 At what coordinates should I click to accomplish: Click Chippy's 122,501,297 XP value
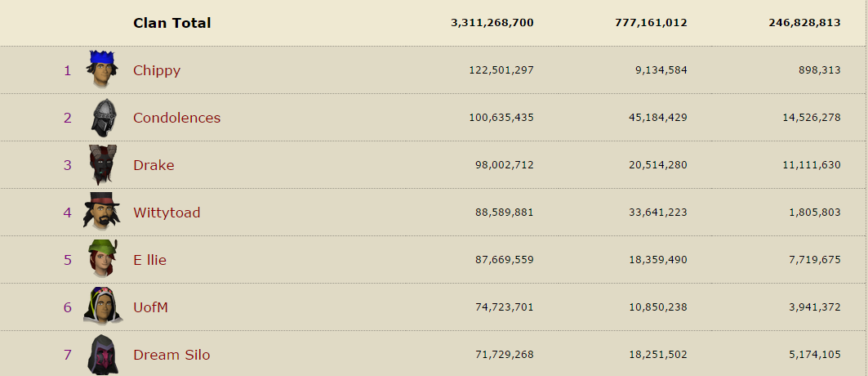pos(501,70)
